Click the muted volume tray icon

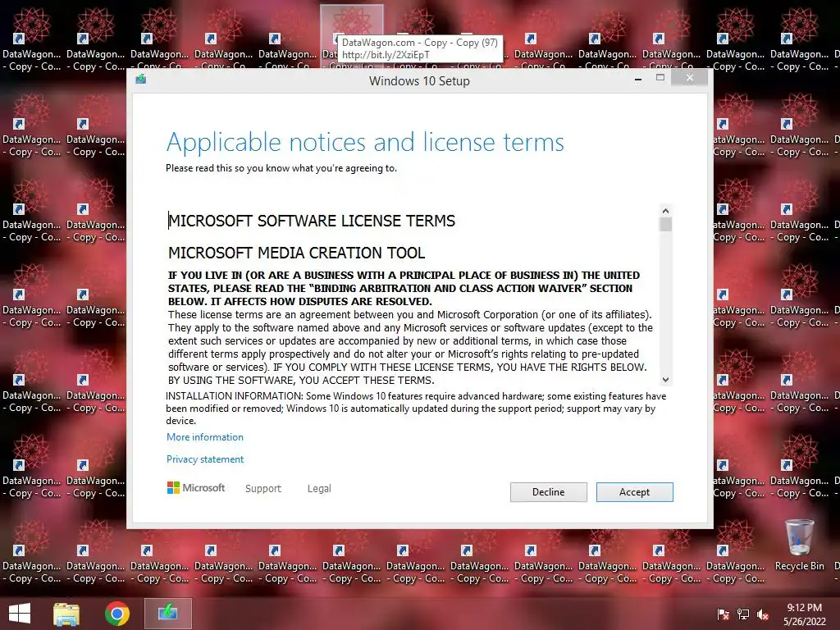[763, 614]
